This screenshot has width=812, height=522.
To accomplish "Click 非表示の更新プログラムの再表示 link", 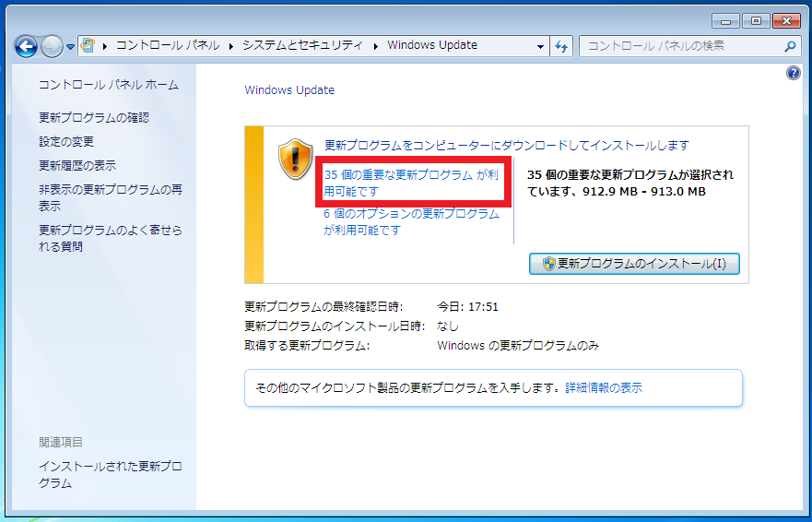I will click(111, 197).
